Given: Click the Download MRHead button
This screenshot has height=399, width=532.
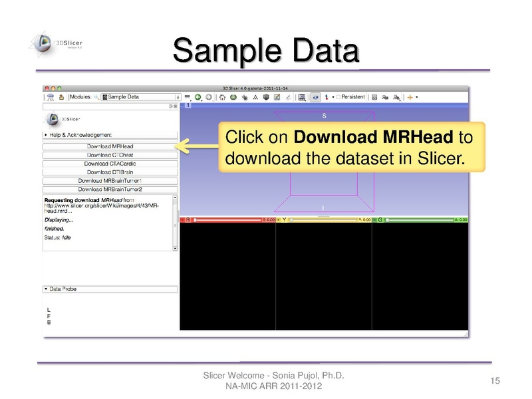Looking at the screenshot, I should tap(110, 146).
